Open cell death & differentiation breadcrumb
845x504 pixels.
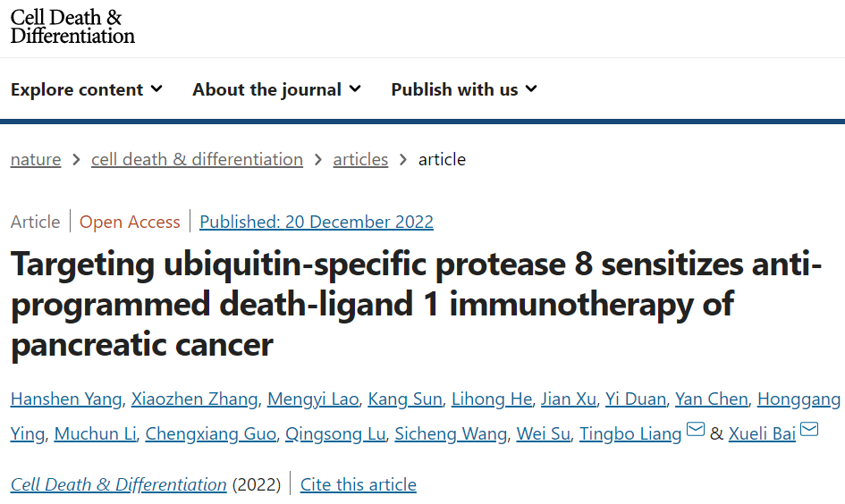197,159
